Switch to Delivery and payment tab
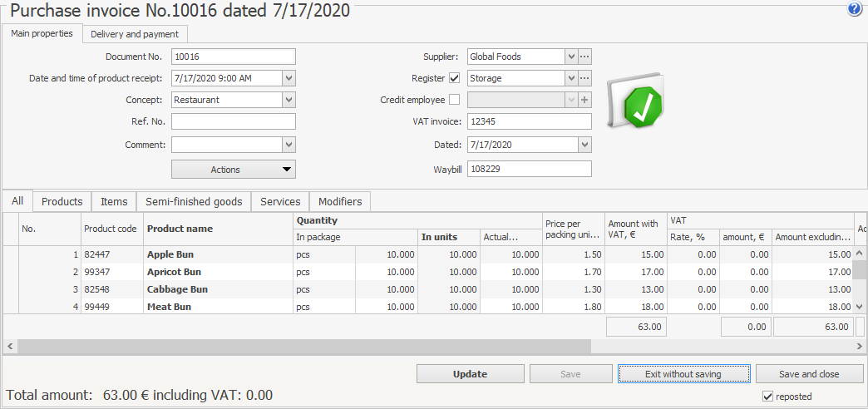The image size is (868, 409). 135,34
